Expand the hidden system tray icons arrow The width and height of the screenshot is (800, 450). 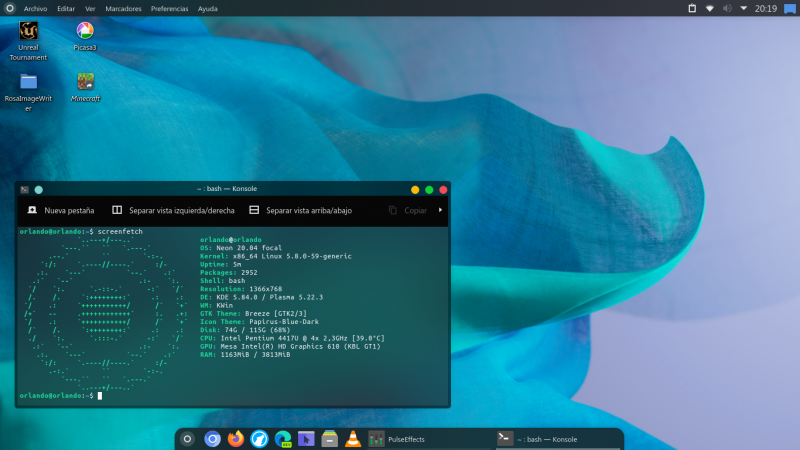744,8
